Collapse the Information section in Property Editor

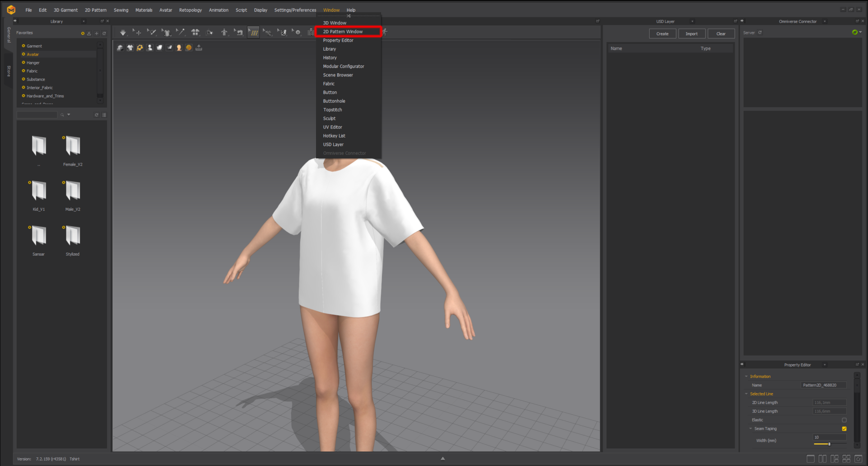pyautogui.click(x=746, y=376)
